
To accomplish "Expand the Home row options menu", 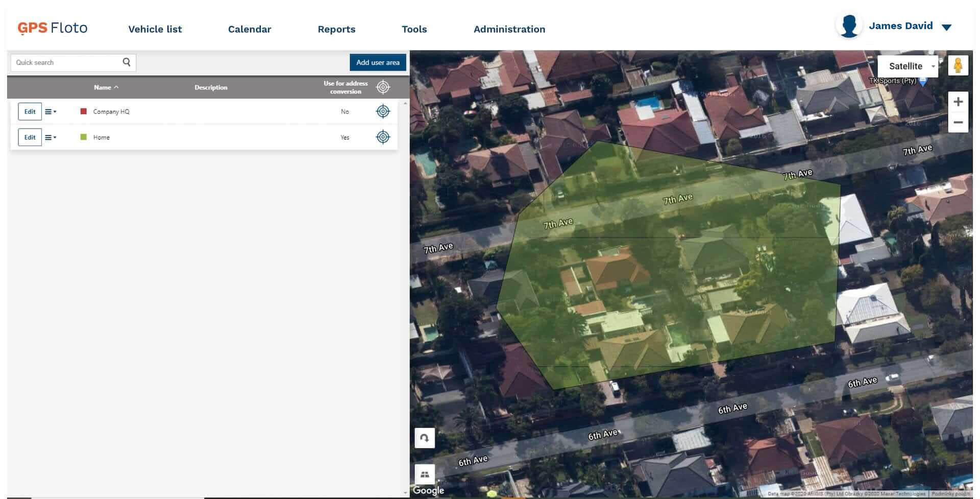I will click(x=51, y=137).
